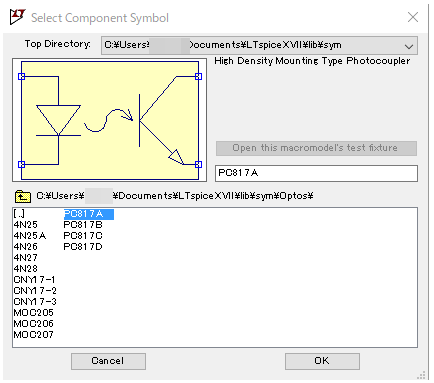
Task: Click the up-folder icon to go up
Action: click(x=22, y=196)
